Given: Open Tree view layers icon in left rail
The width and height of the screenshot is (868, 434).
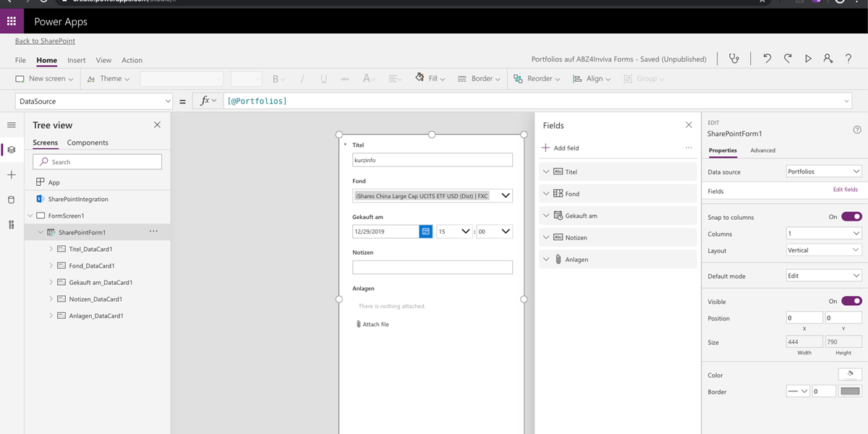Looking at the screenshot, I should (11, 150).
